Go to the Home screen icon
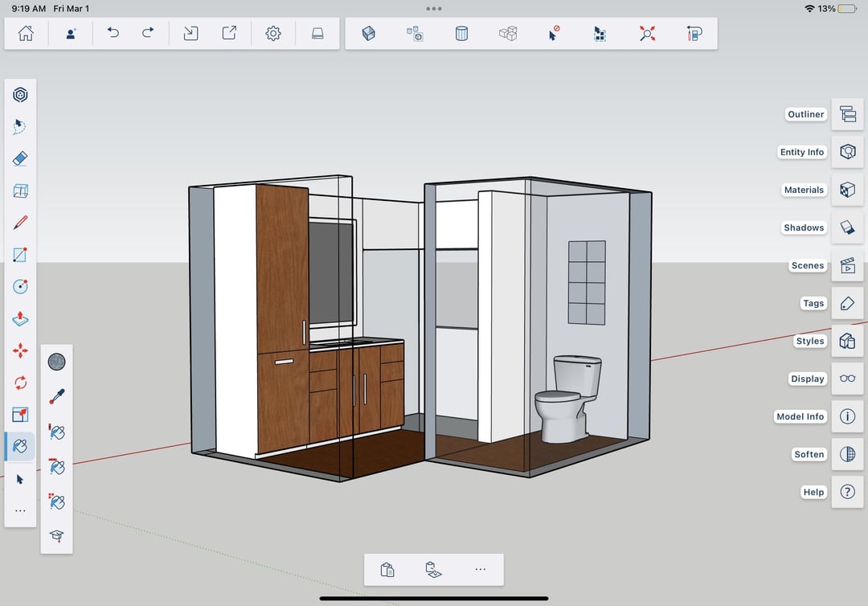 coord(26,33)
